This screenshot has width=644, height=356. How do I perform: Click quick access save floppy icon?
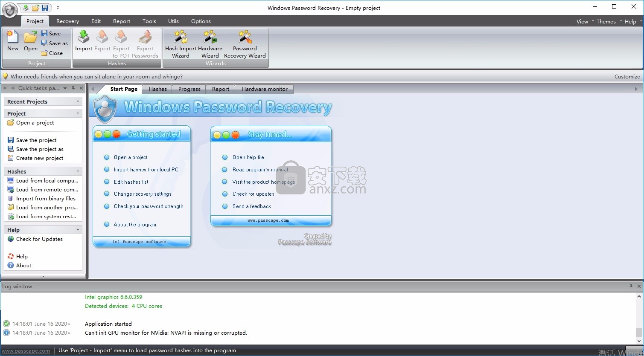(45, 8)
